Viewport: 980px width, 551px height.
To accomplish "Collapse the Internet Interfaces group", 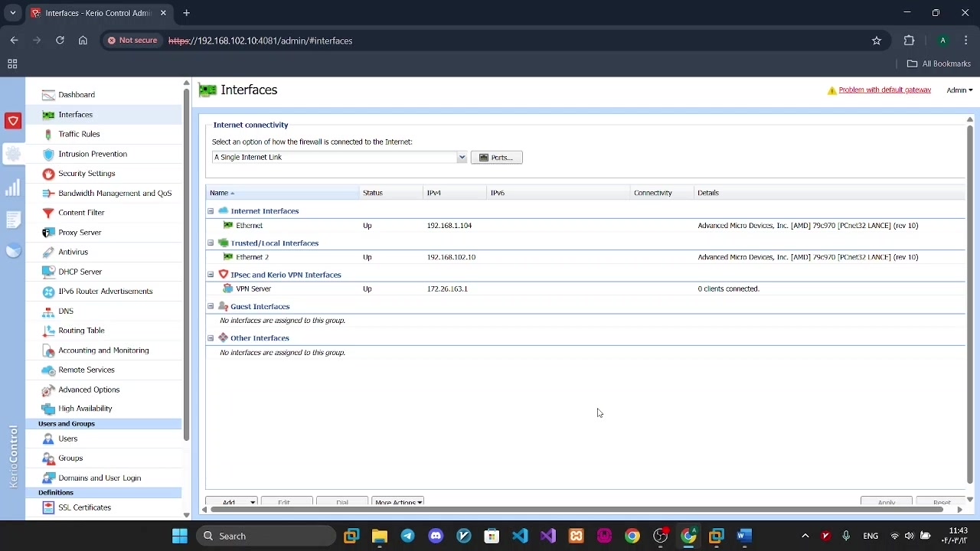I will (x=211, y=211).
